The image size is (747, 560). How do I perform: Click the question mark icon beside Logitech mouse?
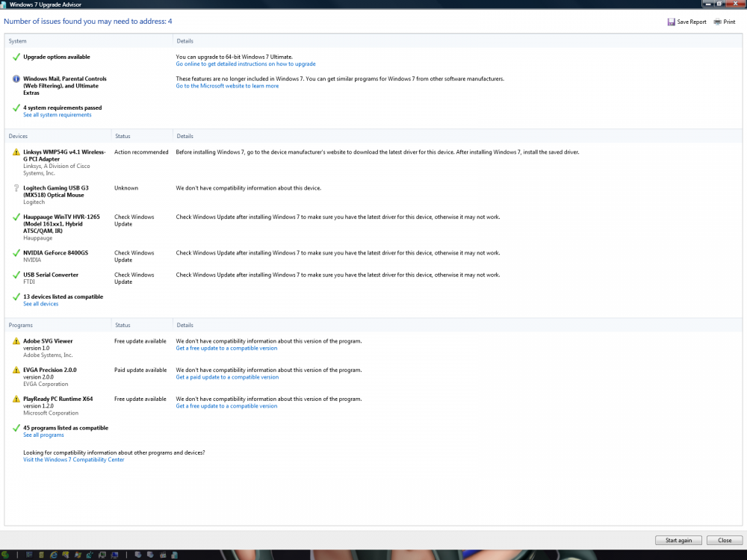point(16,188)
